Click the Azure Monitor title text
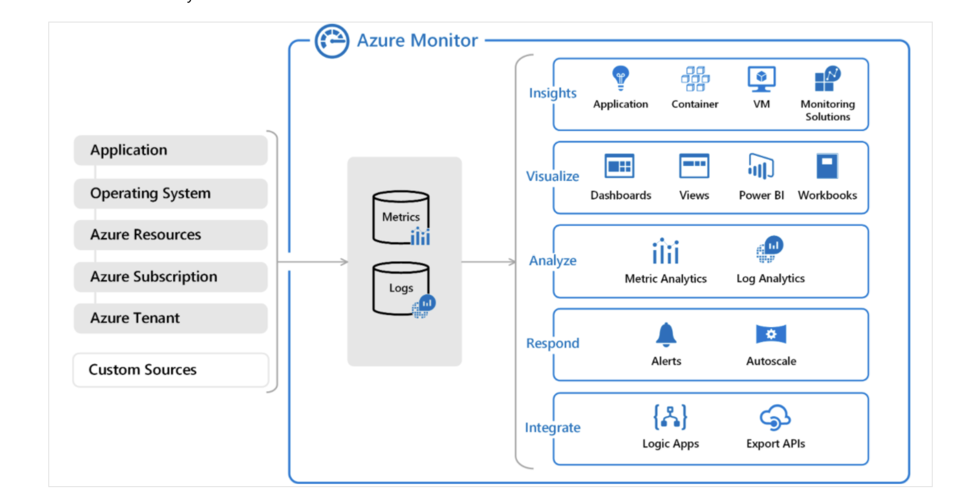Image resolution: width=980 pixels, height=501 pixels. tap(417, 41)
